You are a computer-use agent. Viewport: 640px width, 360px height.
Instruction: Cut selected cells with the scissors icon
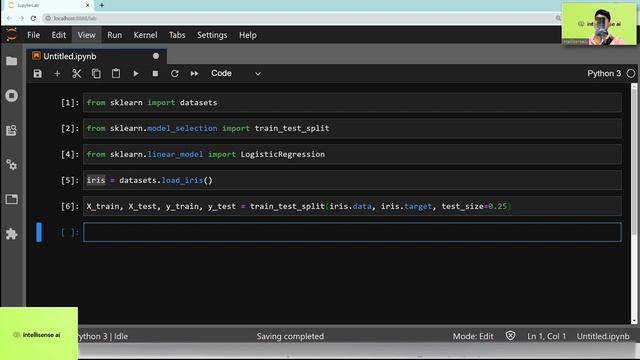coord(77,73)
